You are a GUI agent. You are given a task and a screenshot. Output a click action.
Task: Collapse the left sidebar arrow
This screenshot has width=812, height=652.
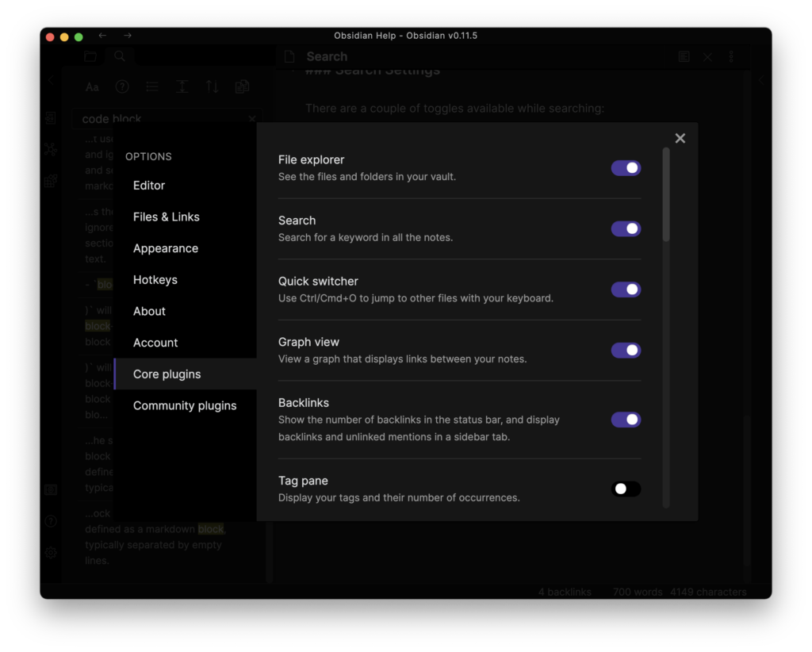(x=51, y=80)
